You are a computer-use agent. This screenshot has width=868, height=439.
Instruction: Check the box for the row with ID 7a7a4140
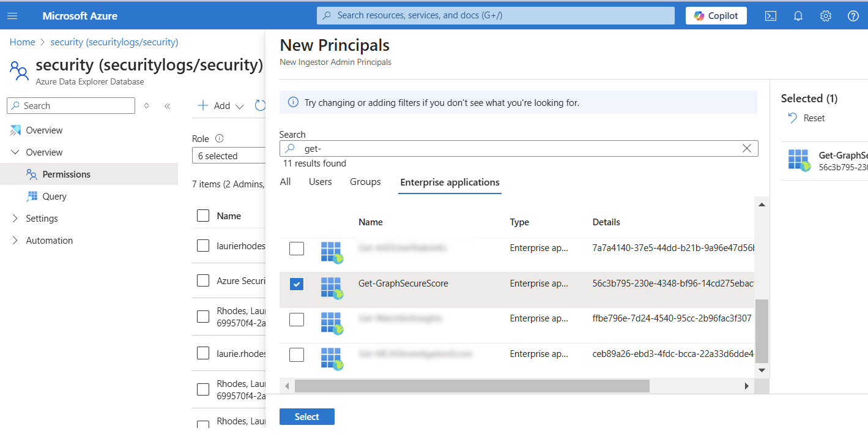point(297,249)
